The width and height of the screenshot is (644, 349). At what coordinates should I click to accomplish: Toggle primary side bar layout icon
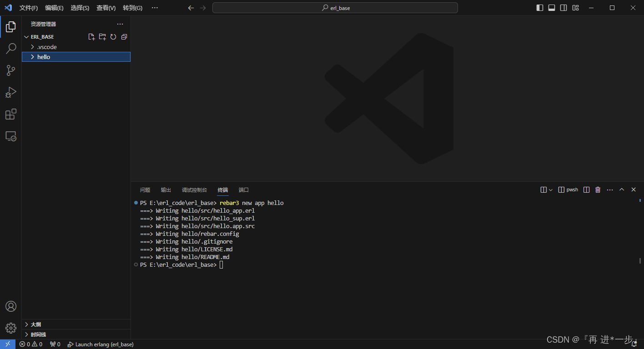pos(540,8)
